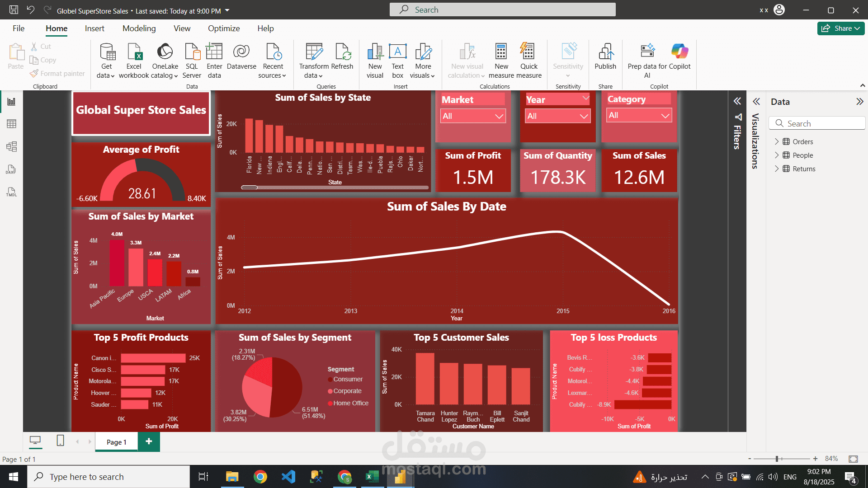Screen dimensions: 868x488
Task: Publish the report
Action: pyautogui.click(x=605, y=57)
